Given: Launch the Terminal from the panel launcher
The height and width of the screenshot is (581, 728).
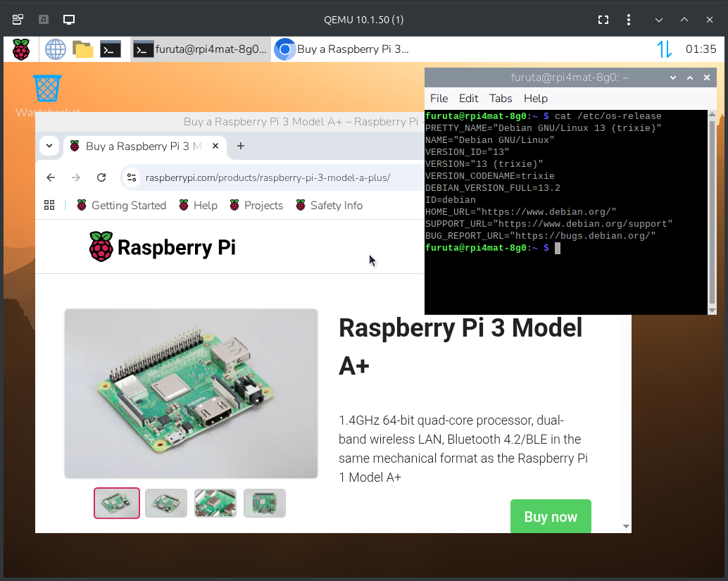Looking at the screenshot, I should 111,49.
